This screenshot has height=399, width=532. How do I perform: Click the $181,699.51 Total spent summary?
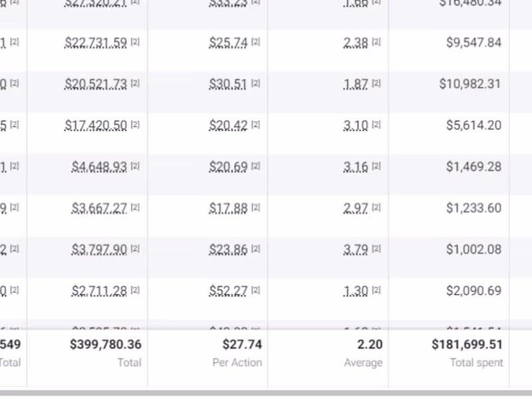(x=467, y=344)
